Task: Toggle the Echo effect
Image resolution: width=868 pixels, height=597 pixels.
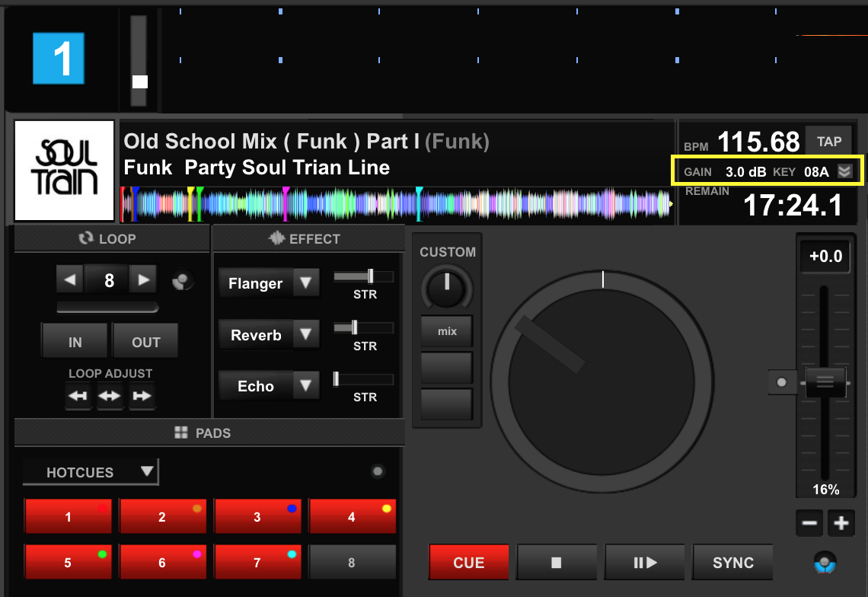Action: 256,386
